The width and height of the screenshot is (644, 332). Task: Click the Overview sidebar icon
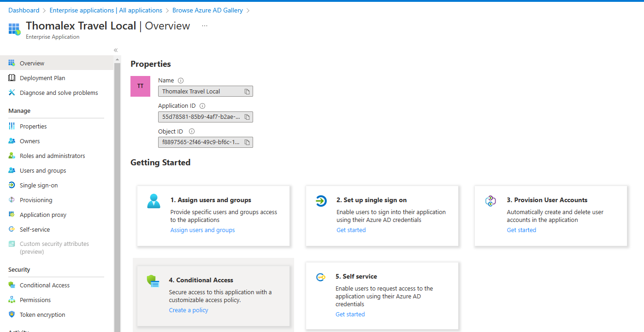coord(12,63)
